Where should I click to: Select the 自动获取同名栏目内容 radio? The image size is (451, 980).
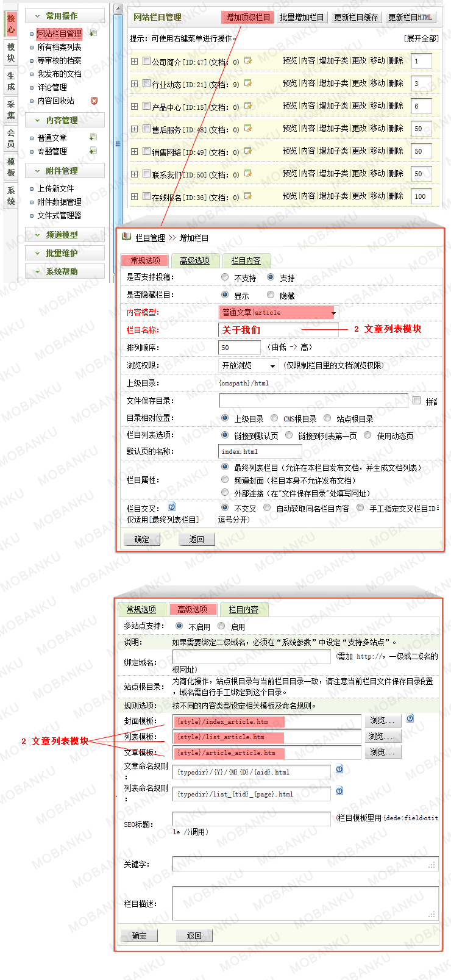point(267,507)
